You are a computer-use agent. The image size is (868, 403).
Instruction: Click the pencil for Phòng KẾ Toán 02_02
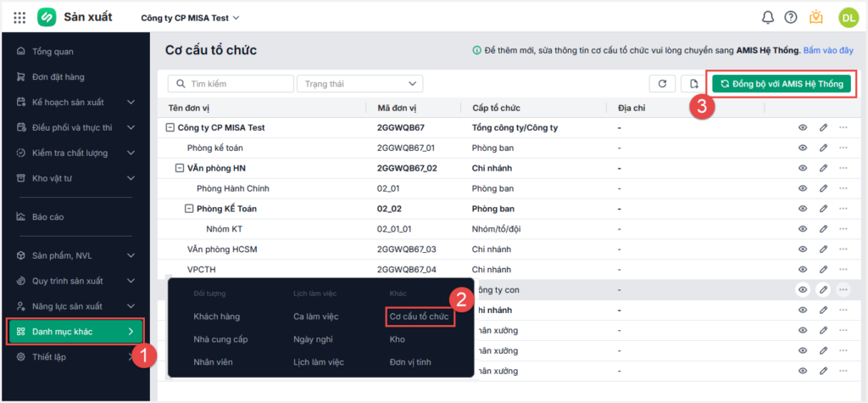point(823,209)
